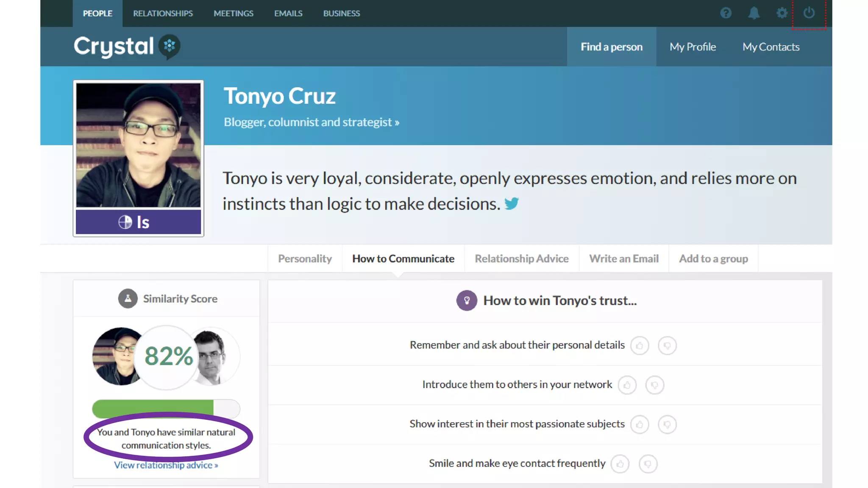Select the How to Communicate tab
868x488 pixels.
point(403,258)
